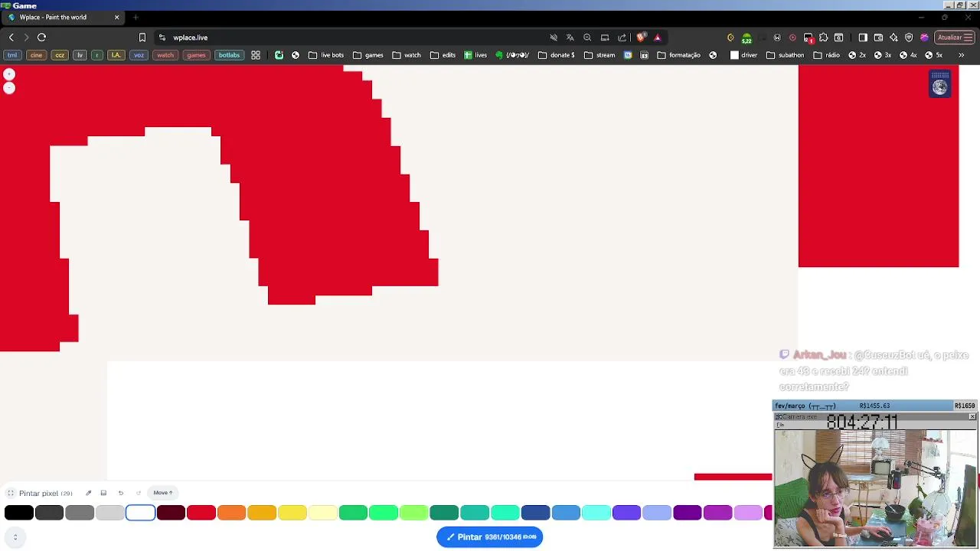Open Brave Shields lion icon
The width and height of the screenshot is (980, 551).
641,37
